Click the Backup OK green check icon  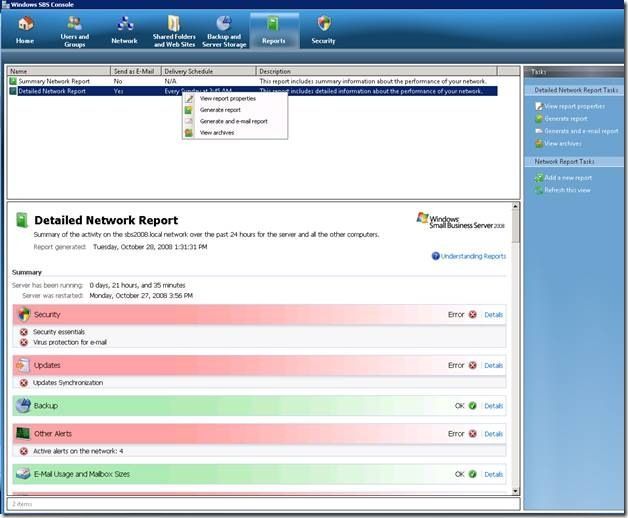(473, 406)
